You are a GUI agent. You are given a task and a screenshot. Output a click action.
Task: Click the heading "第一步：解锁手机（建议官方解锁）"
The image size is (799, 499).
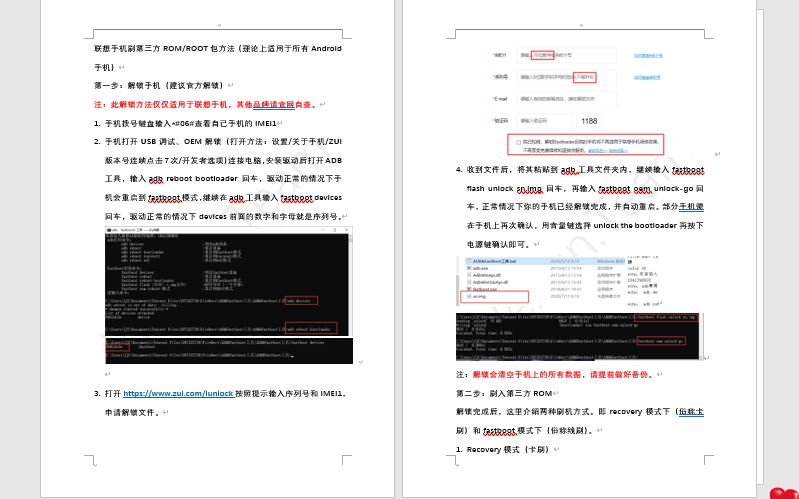[x=161, y=86]
